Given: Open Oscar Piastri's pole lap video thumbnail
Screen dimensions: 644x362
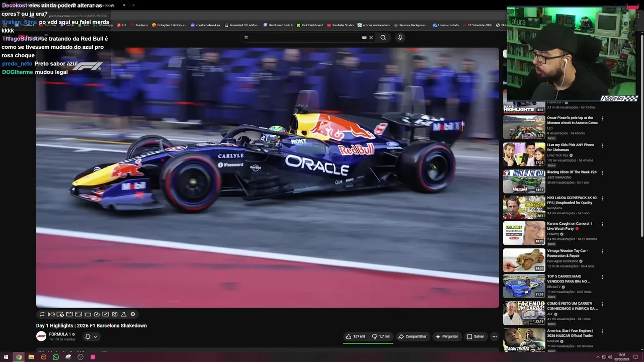Looking at the screenshot, I should [524, 127].
